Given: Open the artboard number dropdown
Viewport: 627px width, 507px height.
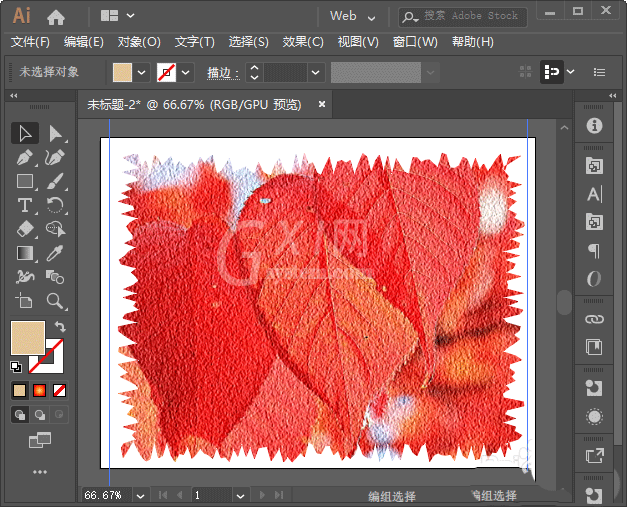Looking at the screenshot, I should [x=240, y=496].
